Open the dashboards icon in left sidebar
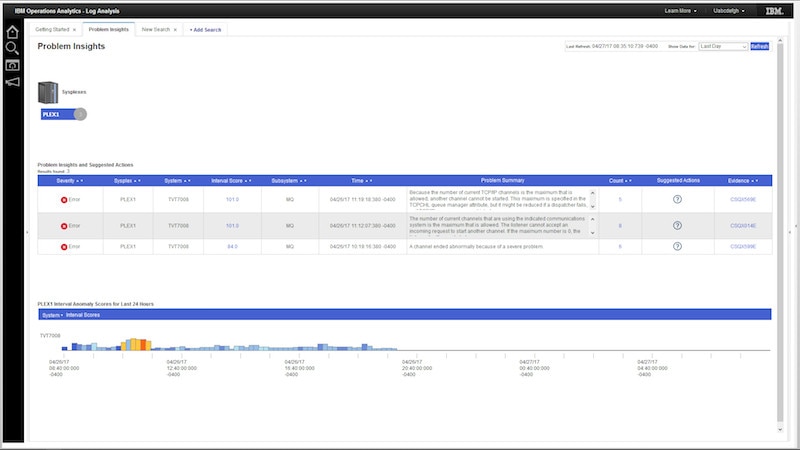The width and height of the screenshot is (800, 450). 12,65
